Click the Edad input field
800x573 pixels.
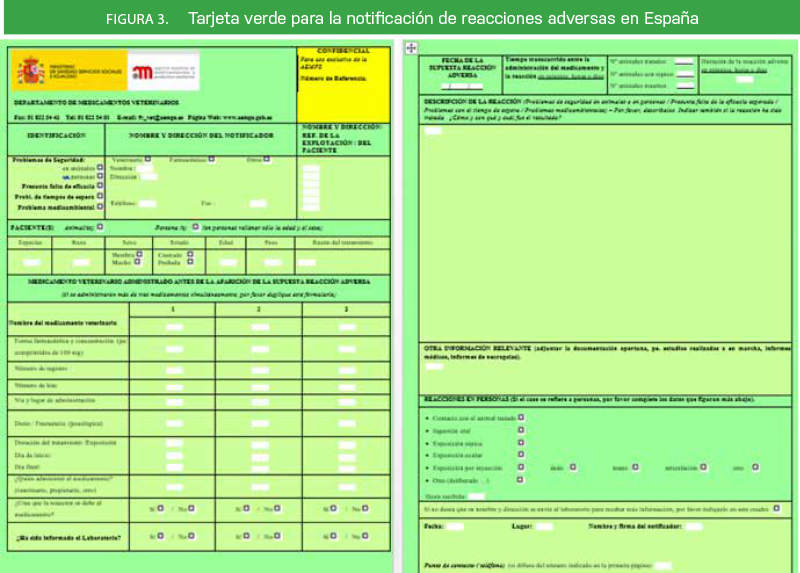click(229, 262)
